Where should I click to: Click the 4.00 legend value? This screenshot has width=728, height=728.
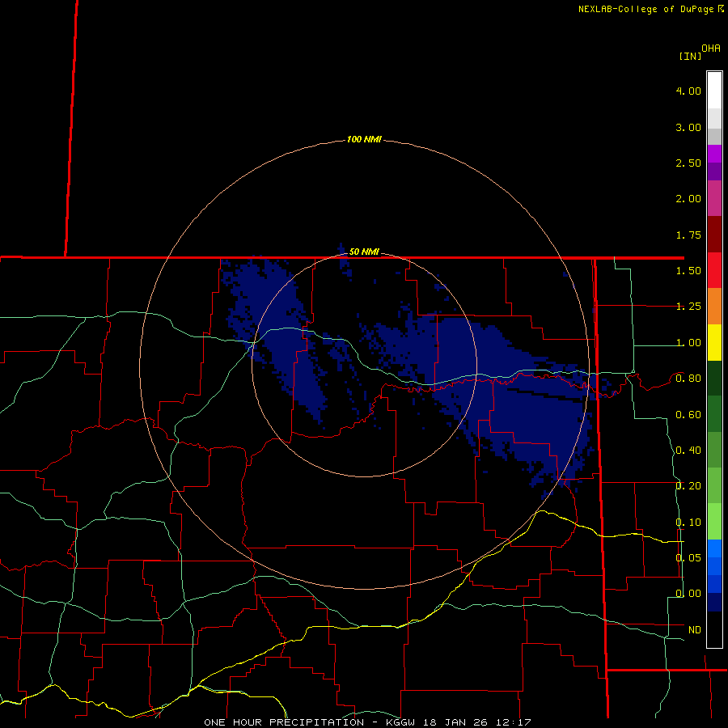coord(688,91)
